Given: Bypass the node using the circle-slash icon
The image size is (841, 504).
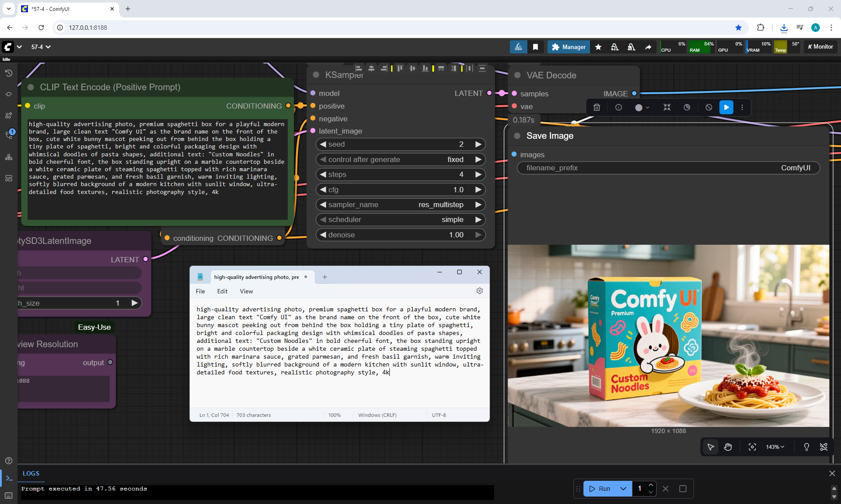Looking at the screenshot, I should click(709, 107).
